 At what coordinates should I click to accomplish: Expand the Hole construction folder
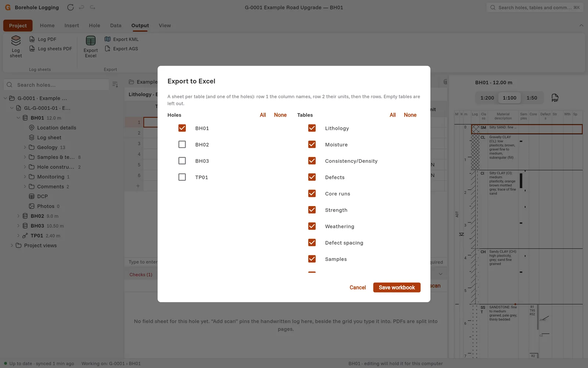click(x=25, y=167)
